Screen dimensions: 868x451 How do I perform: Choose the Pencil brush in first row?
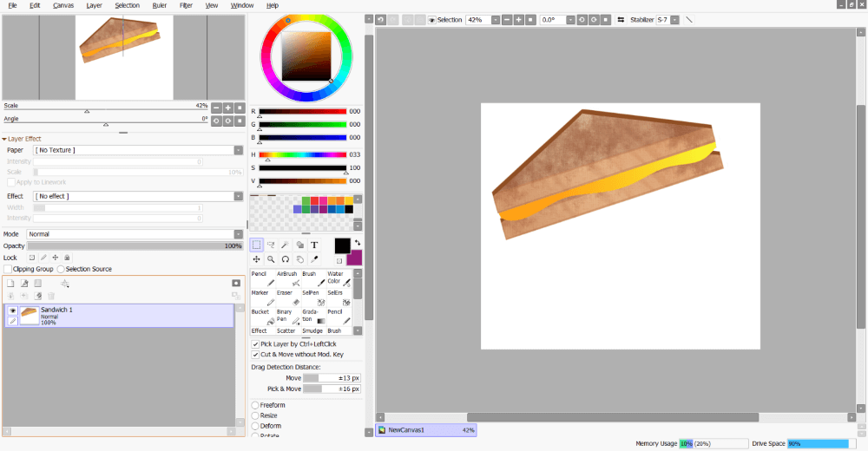tap(263, 278)
